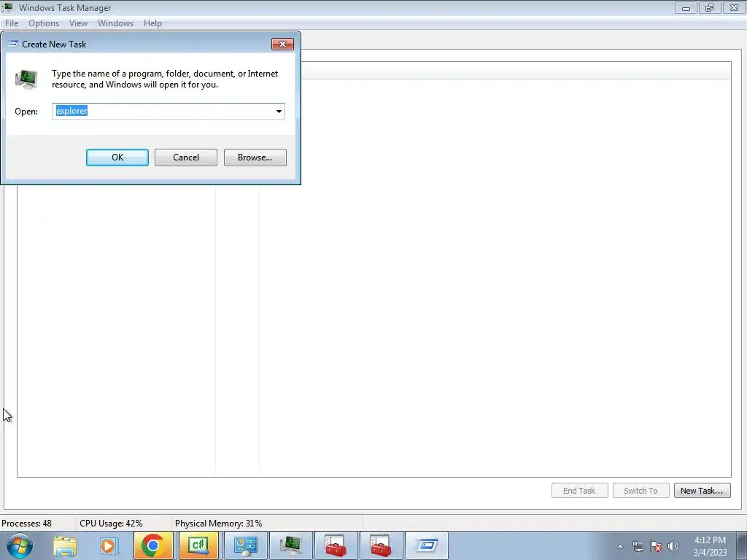Close the Create New Task dialog

pyautogui.click(x=282, y=44)
